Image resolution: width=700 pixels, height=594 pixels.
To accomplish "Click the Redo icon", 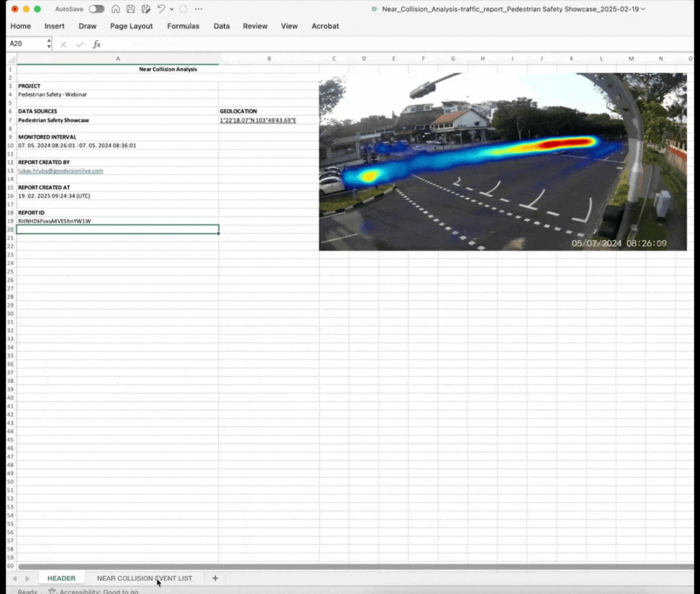I will 184,9.
